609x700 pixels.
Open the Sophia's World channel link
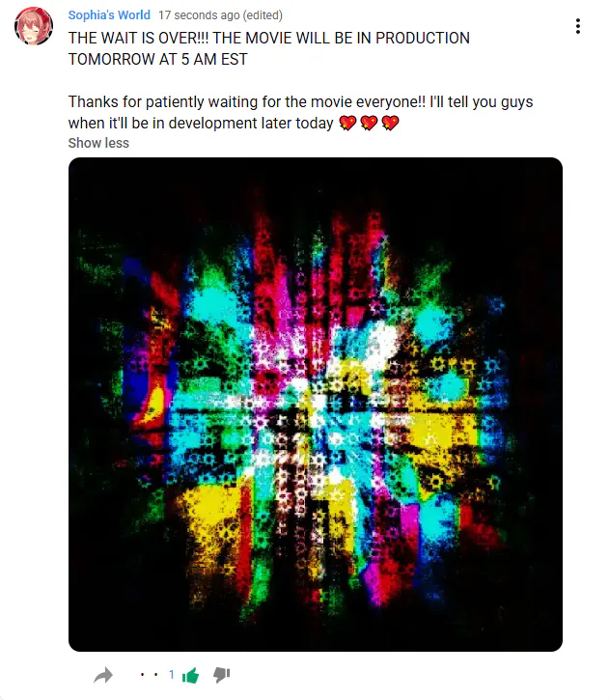click(109, 15)
